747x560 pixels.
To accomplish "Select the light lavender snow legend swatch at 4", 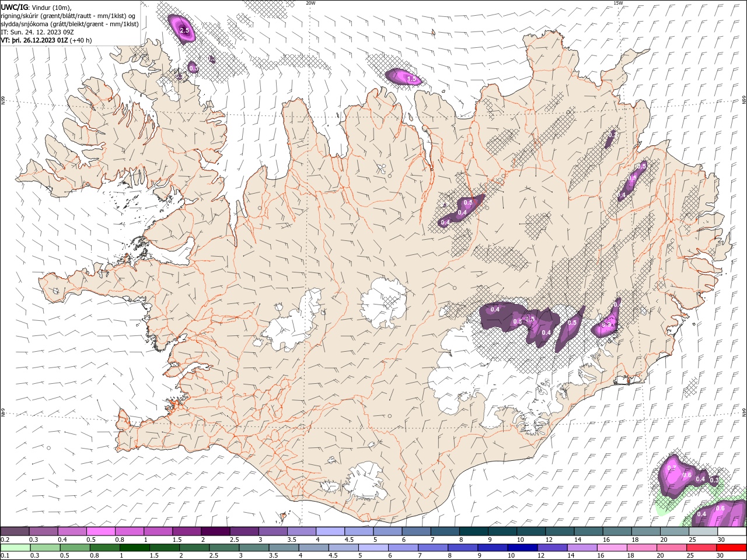I will coord(330,531).
